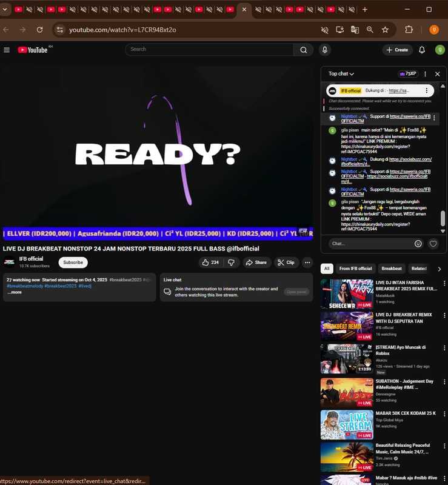
Task: Open Chrome profile avatar
Action: 434,30
